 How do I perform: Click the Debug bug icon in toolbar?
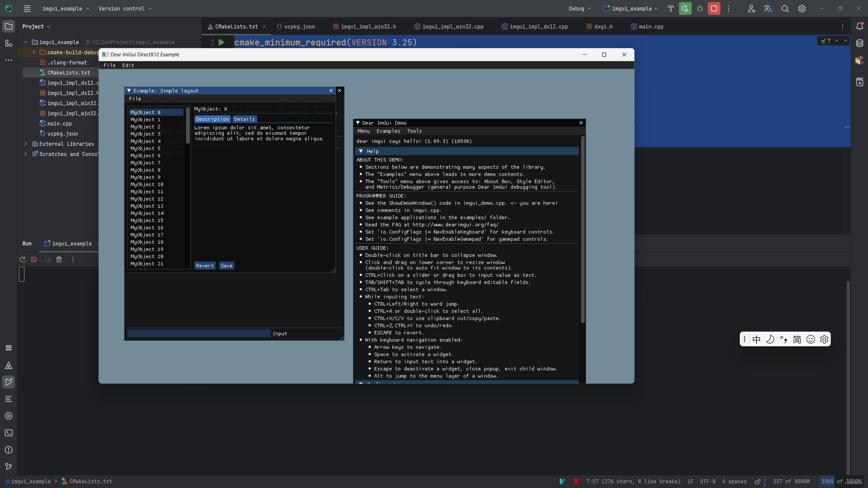(x=699, y=9)
